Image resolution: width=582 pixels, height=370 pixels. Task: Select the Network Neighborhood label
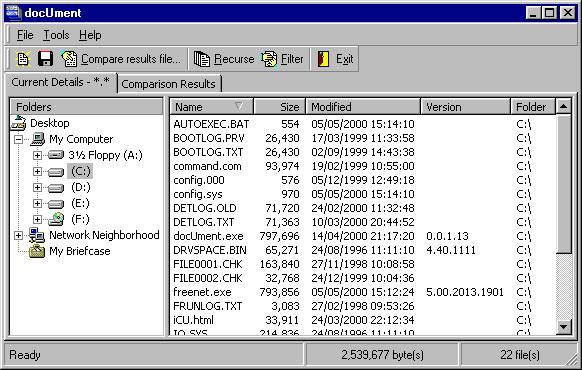click(x=104, y=235)
